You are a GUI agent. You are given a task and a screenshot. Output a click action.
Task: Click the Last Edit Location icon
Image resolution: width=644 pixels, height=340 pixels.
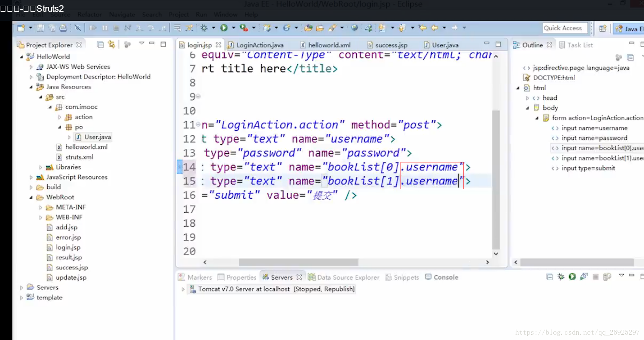(x=423, y=28)
